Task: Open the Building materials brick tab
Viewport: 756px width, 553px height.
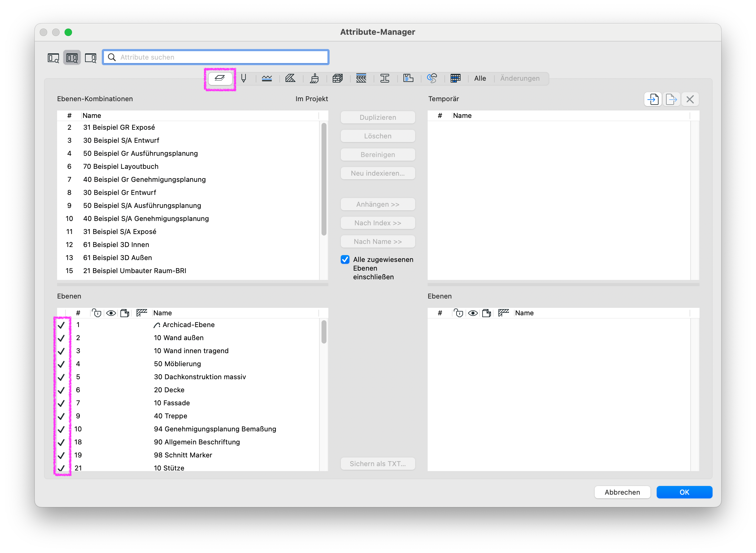Action: pyautogui.click(x=337, y=78)
